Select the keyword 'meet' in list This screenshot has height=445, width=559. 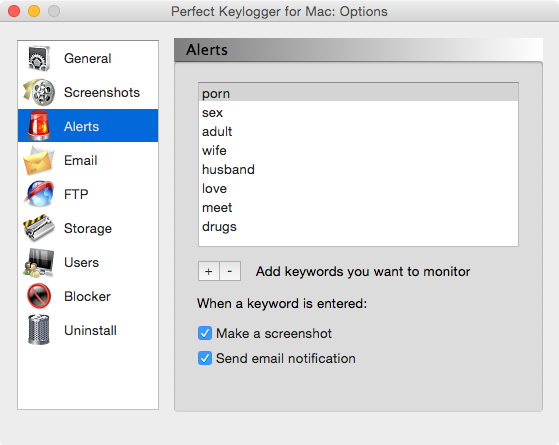pyautogui.click(x=358, y=208)
